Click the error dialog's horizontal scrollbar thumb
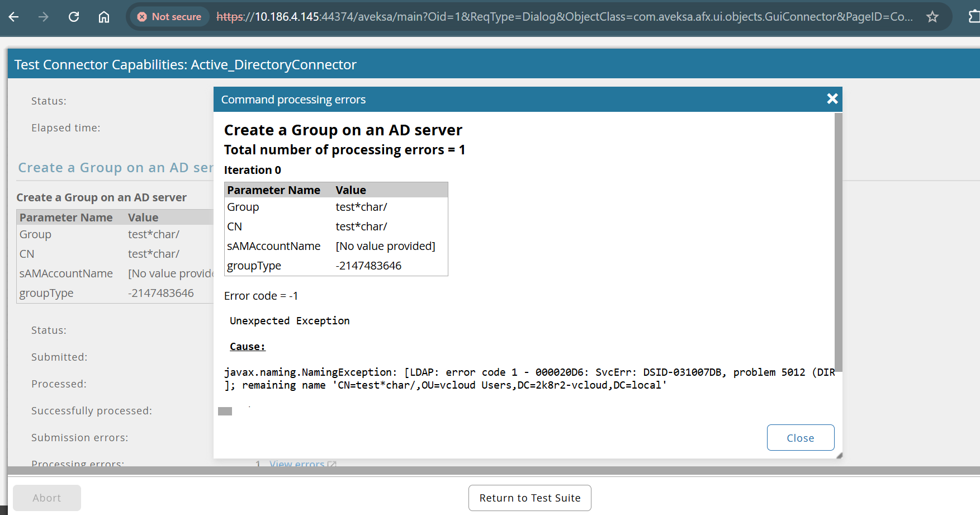The image size is (980, 515). (x=225, y=412)
